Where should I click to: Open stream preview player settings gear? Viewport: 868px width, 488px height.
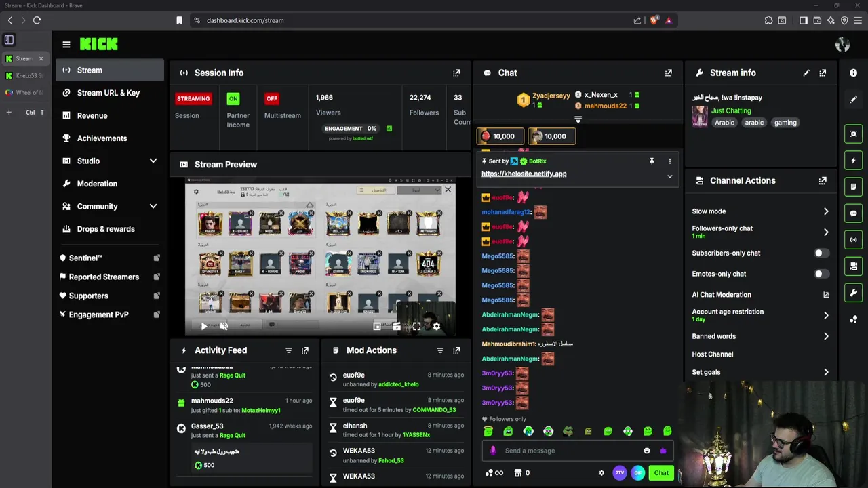(x=436, y=326)
